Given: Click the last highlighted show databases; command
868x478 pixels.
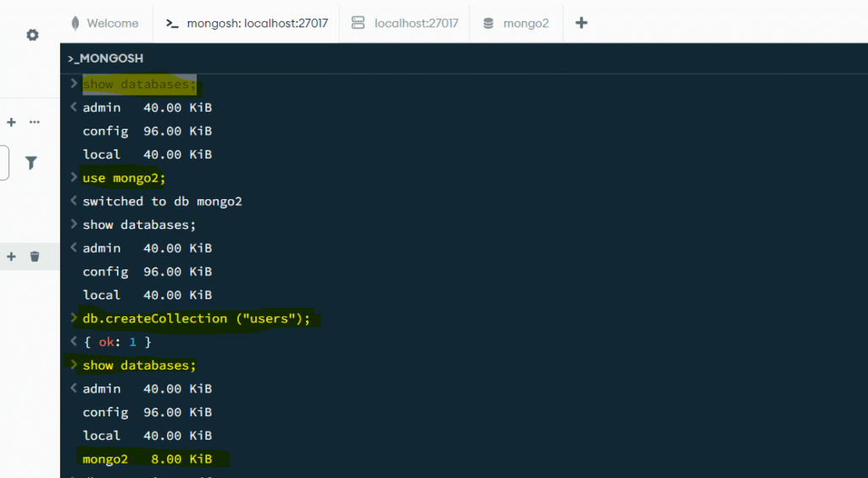Looking at the screenshot, I should [139, 365].
